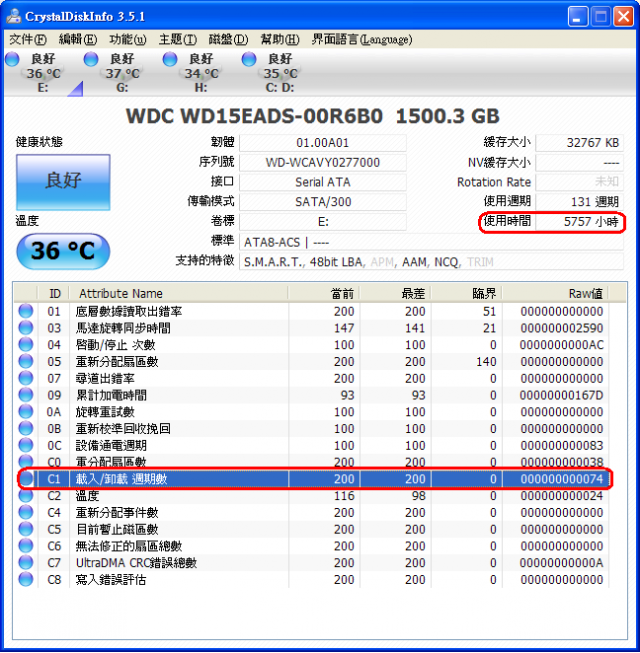Click the status orb for attribute C4
Screen dimensions: 640x653
tap(26, 512)
